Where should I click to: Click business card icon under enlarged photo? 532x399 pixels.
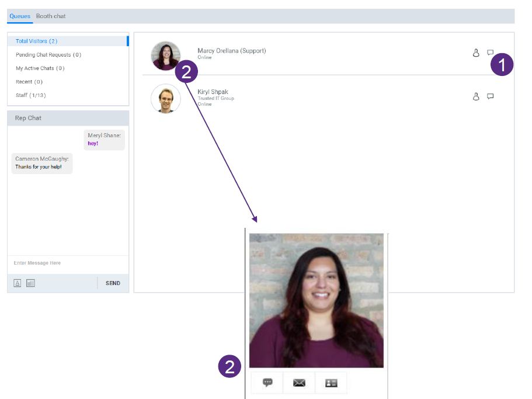(331, 383)
